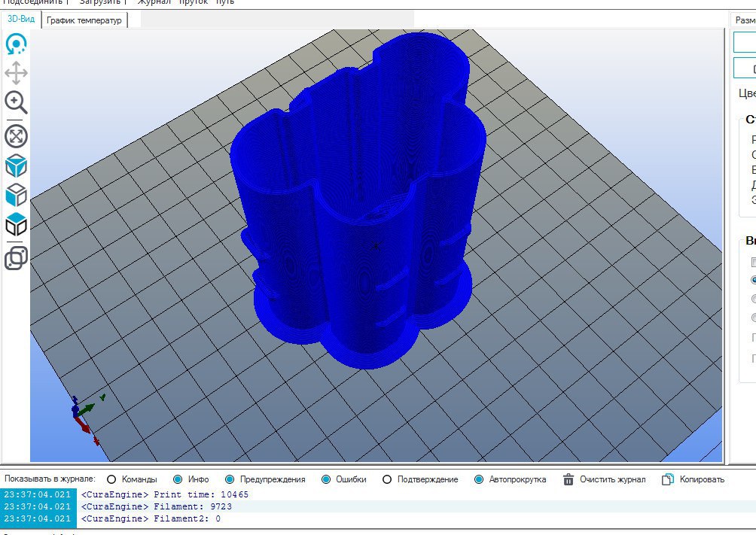
Task: Toggle Команды log filter
Action: pos(111,479)
